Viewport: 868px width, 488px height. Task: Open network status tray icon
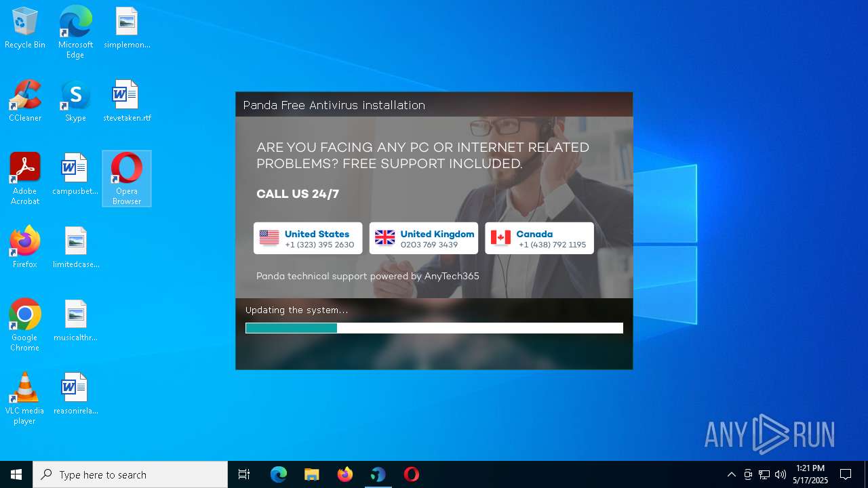[x=764, y=474]
